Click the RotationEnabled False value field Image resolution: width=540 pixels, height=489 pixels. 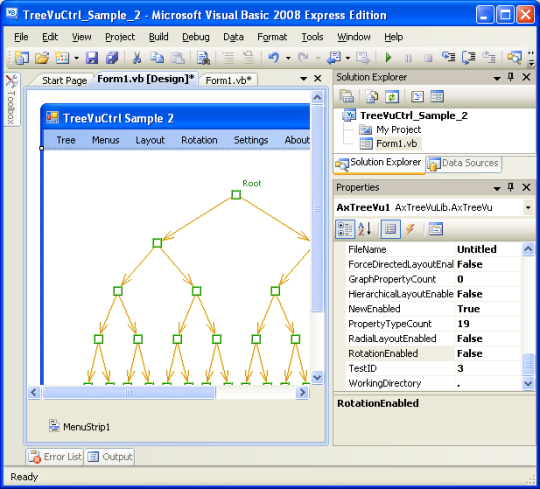pyautogui.click(x=487, y=353)
